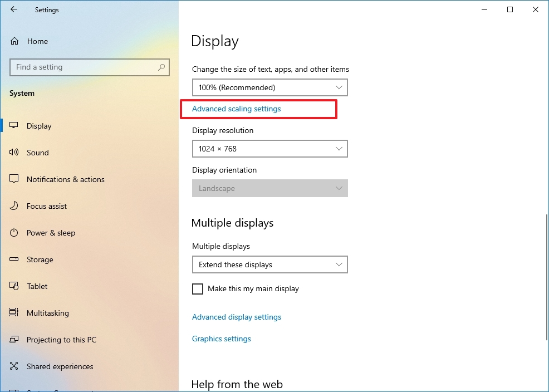This screenshot has width=549, height=392.
Task: Click the vertical scrollbar on right edge
Action: coord(547,277)
